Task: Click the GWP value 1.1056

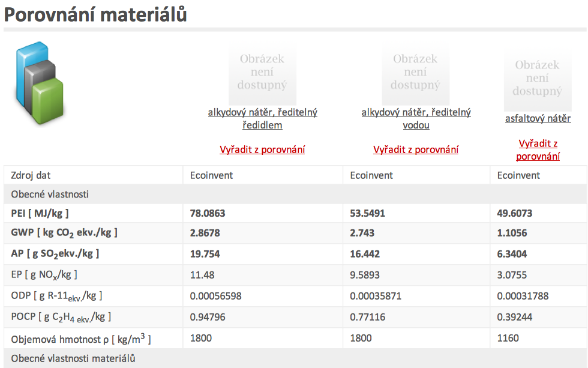Action: [512, 233]
